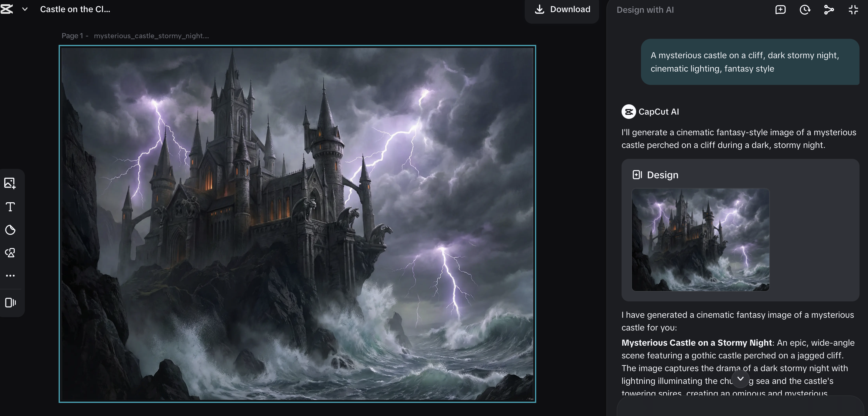Click the Download button
Screen dimensions: 868x416
(562, 9)
